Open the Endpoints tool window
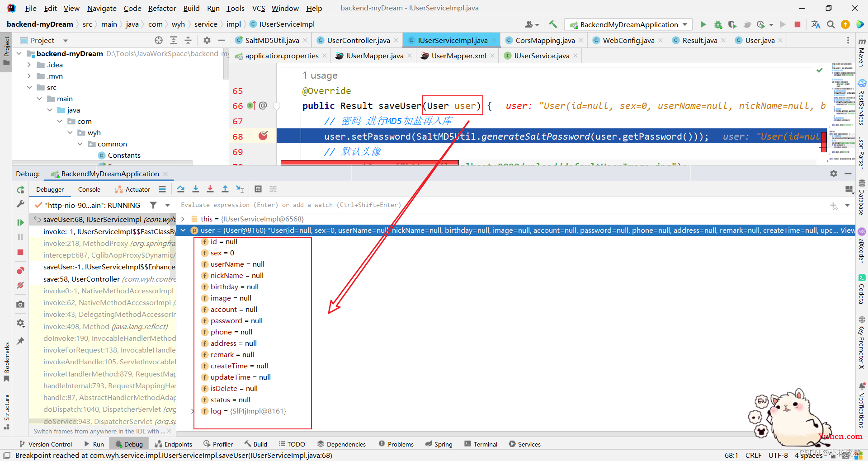 click(174, 444)
